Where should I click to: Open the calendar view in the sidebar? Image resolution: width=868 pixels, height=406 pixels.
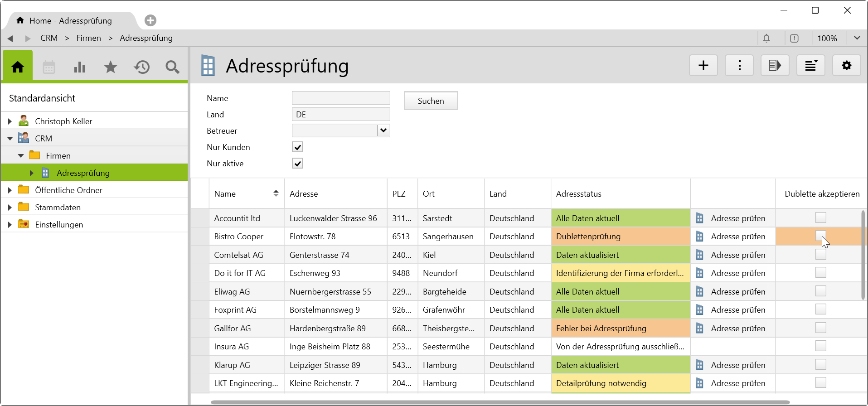pos(49,68)
